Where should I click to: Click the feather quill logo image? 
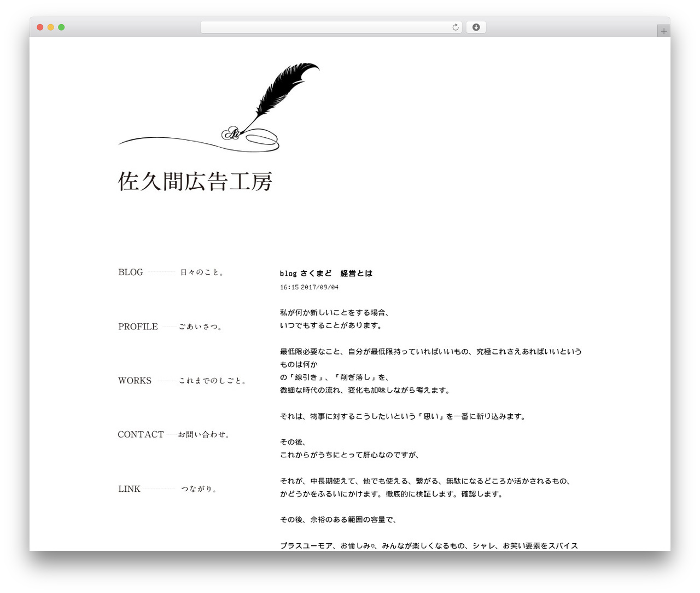click(x=219, y=108)
